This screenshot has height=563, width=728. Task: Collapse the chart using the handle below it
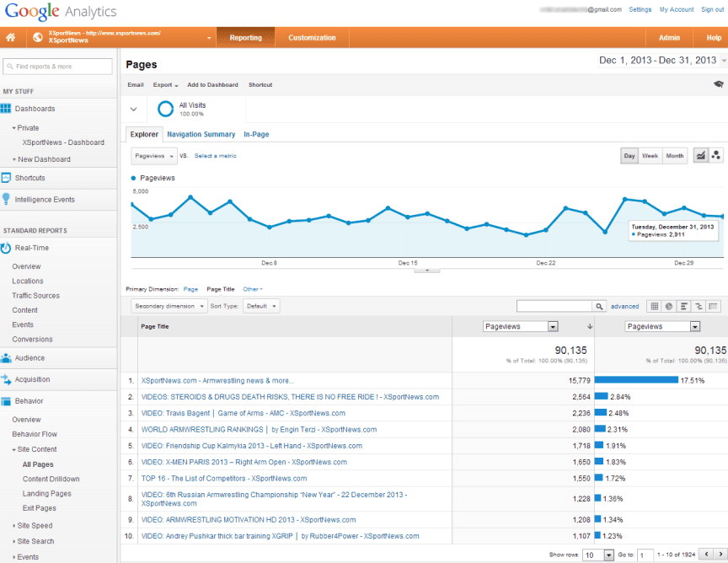(x=426, y=270)
